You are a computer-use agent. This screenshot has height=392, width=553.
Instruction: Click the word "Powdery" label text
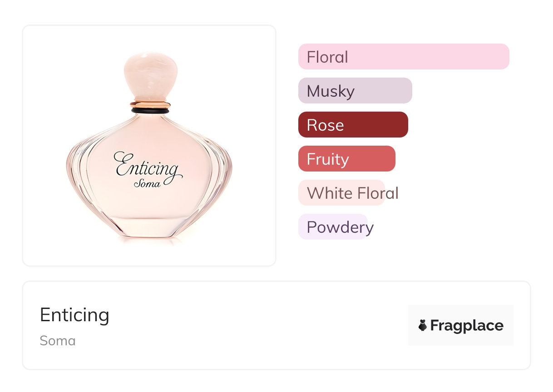tap(340, 227)
